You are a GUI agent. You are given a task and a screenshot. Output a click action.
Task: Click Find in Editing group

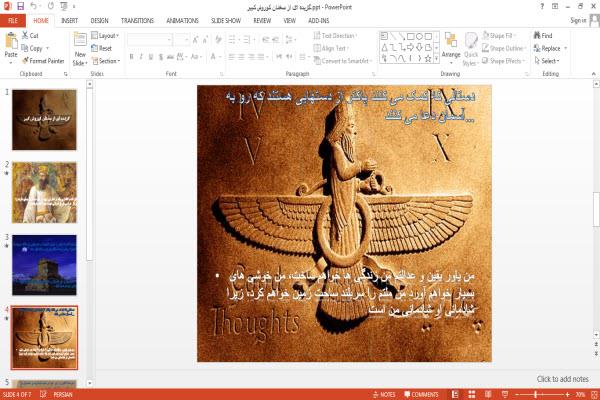point(543,36)
